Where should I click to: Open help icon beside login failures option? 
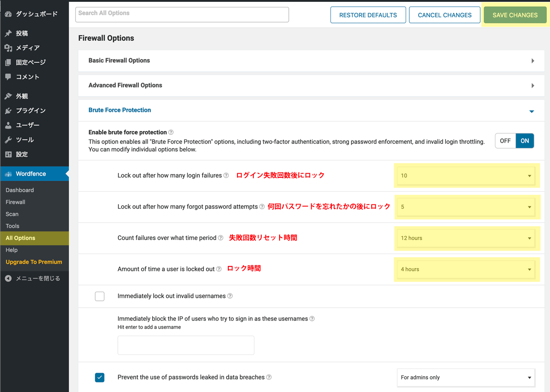(226, 176)
